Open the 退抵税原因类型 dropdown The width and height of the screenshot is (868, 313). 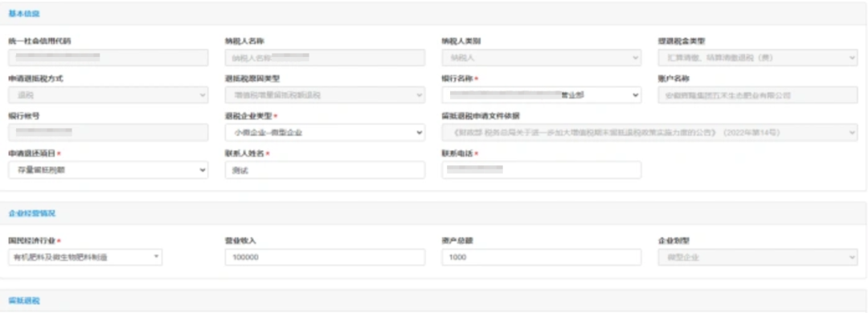pos(325,96)
